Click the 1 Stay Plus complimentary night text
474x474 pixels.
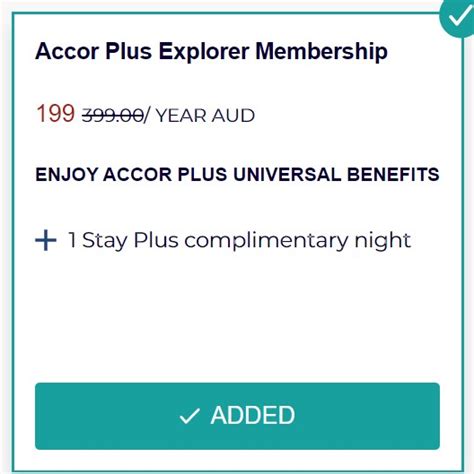[239, 241]
